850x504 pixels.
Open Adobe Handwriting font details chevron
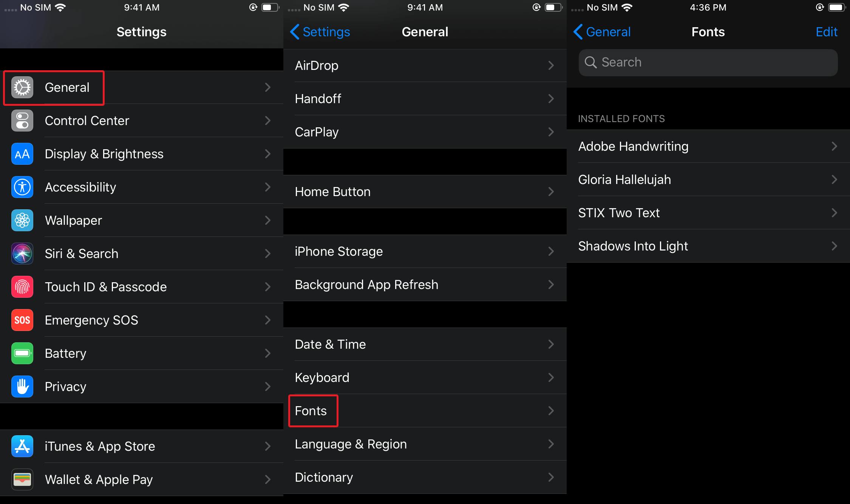[835, 146]
